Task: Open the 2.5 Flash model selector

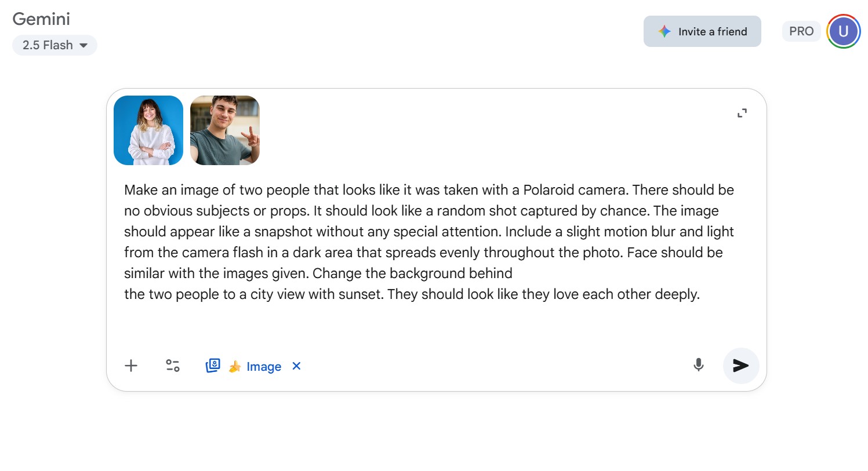Action: tap(55, 45)
